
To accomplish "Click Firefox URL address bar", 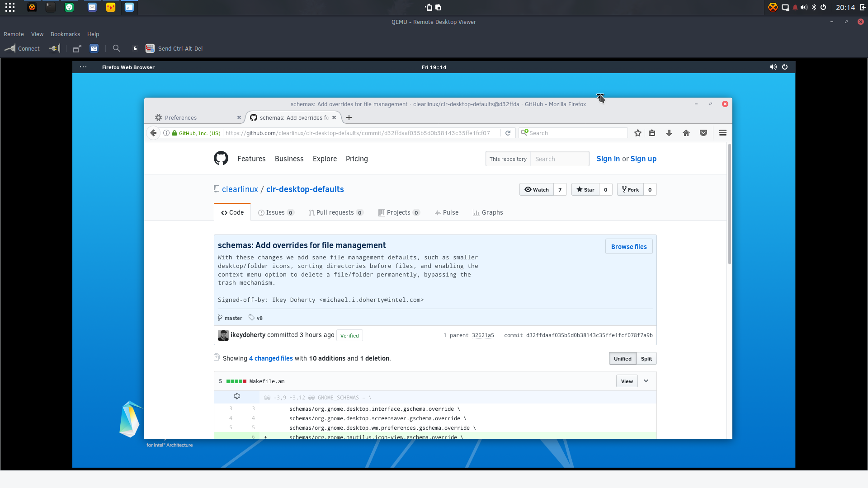I will pos(362,133).
